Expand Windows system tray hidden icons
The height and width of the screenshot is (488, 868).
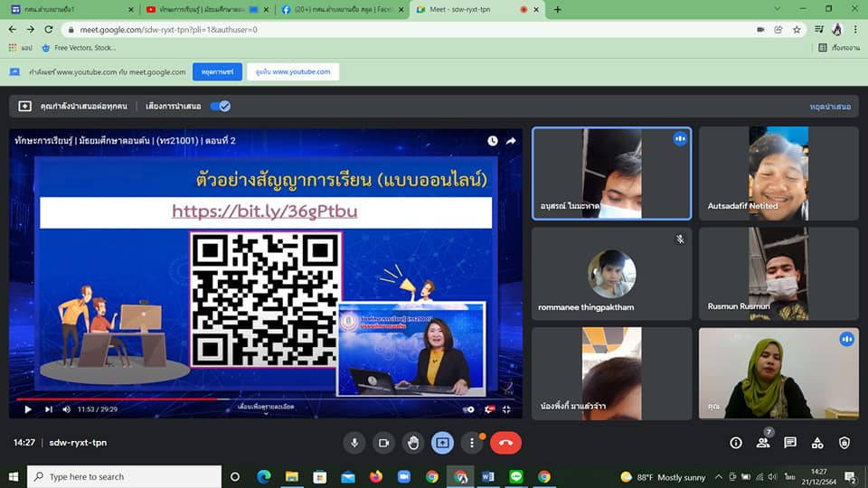719,476
